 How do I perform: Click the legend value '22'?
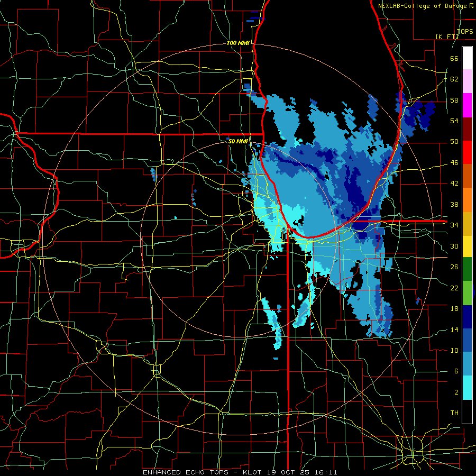(x=454, y=288)
